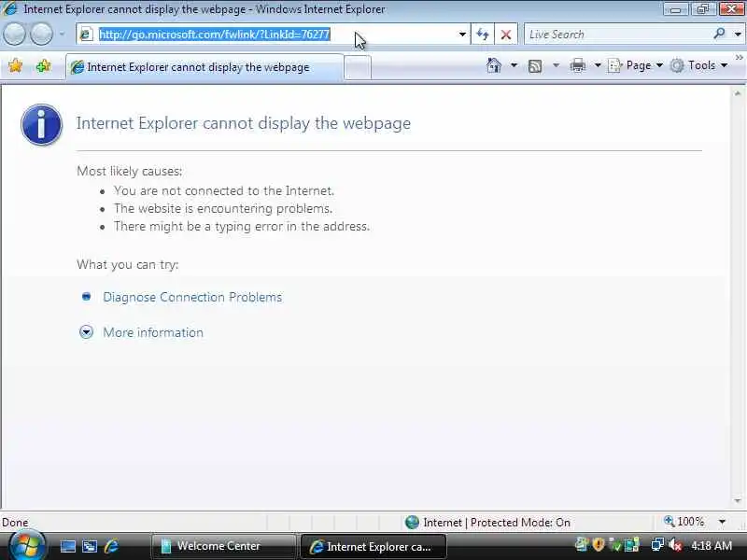Click the page icon in address bar
This screenshot has height=560, width=747.
[x=86, y=35]
